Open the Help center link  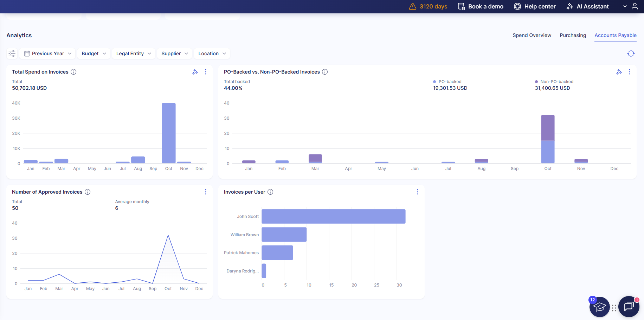pos(535,6)
